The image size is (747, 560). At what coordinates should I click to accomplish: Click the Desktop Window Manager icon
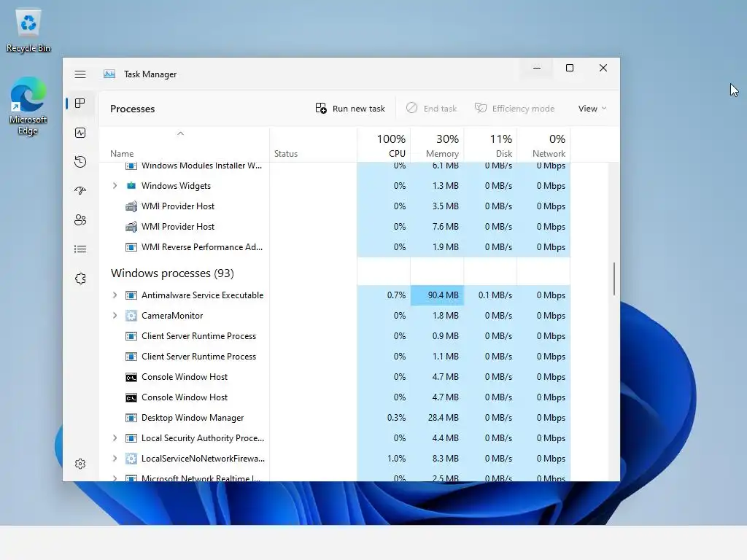[131, 418]
